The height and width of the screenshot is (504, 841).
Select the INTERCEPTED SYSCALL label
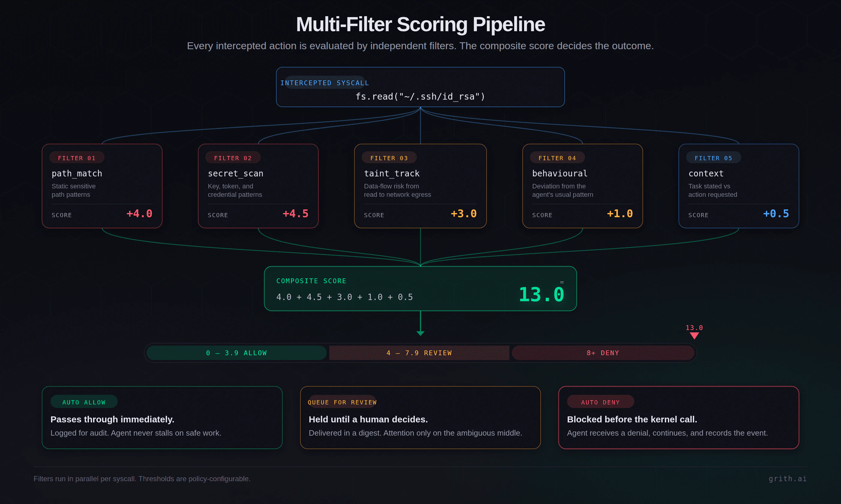(325, 83)
